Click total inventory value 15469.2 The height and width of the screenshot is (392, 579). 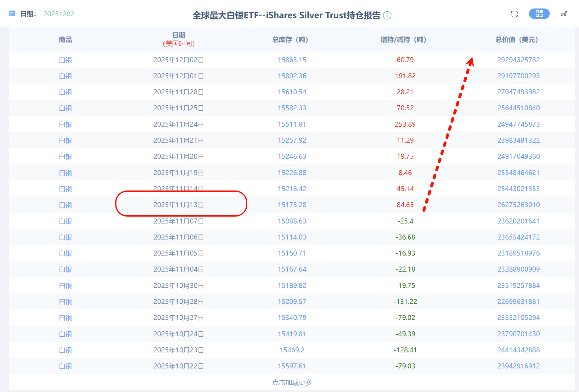click(x=292, y=350)
